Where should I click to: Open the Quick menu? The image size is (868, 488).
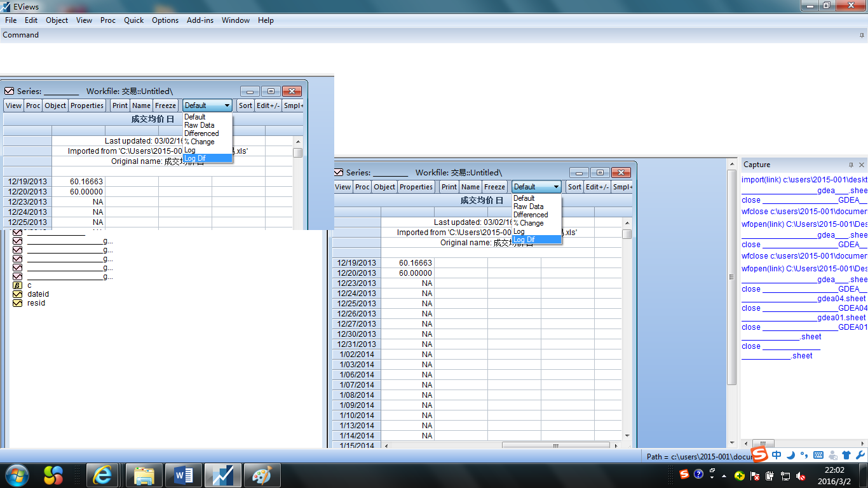click(133, 20)
